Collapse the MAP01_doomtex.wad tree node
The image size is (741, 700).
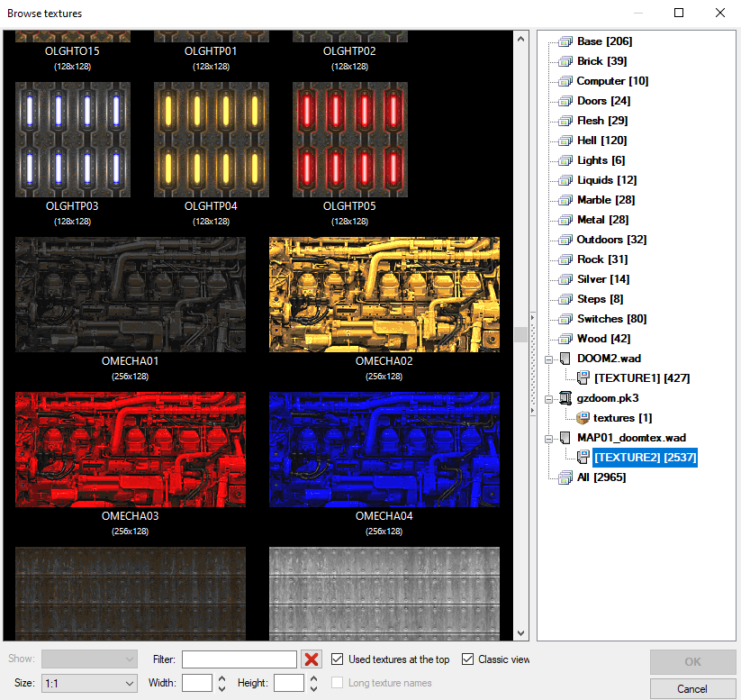point(548,438)
